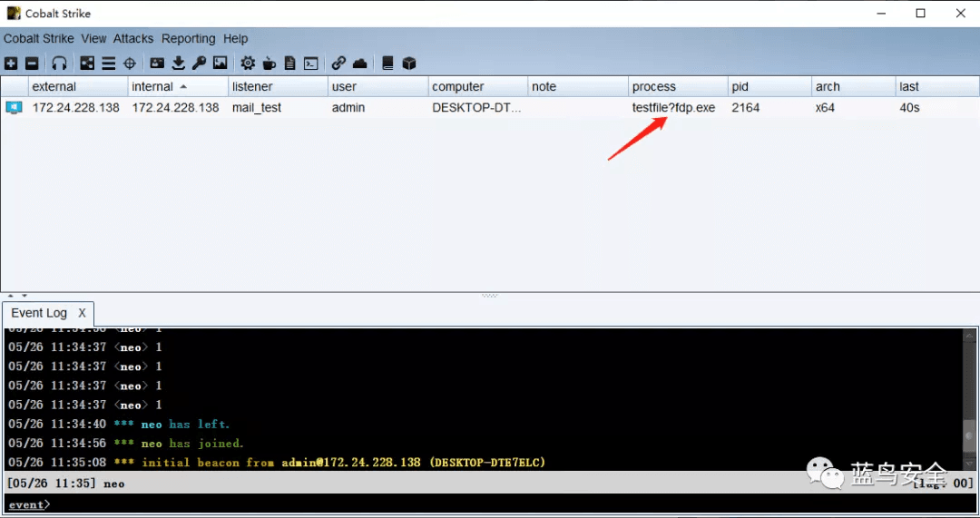This screenshot has width=980, height=518.
Task: Click the About cube icon
Action: (x=408, y=64)
